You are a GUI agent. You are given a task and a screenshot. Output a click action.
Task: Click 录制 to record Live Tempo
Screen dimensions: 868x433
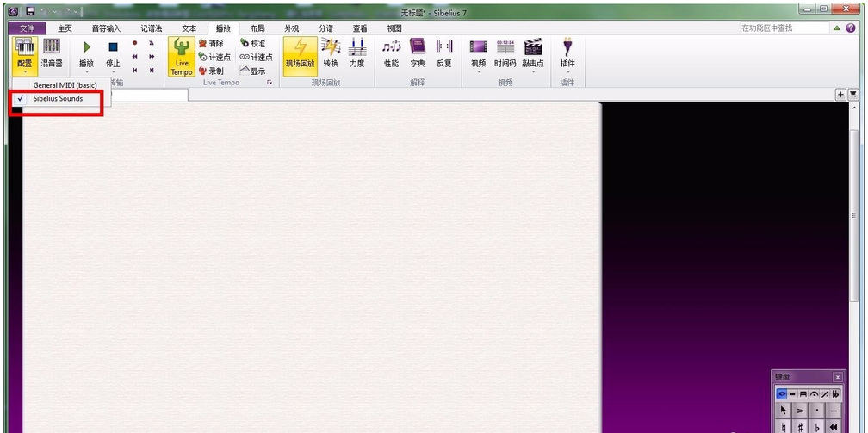click(211, 71)
